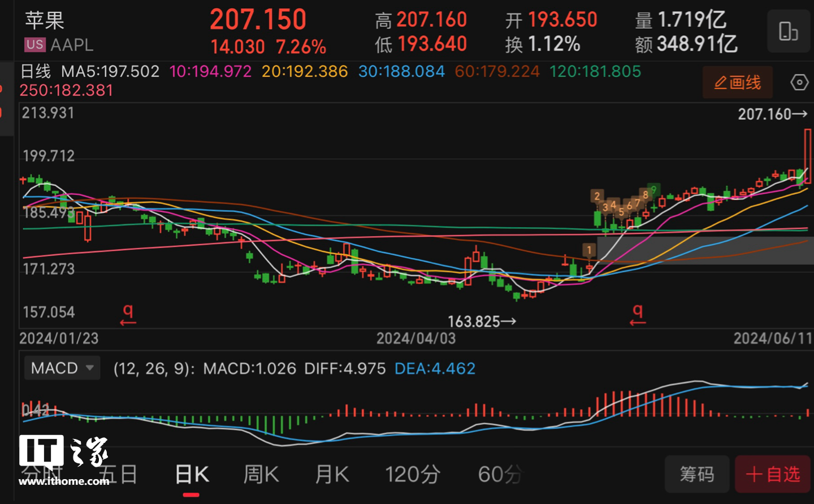Click the 163.825→ low price annotation
Image resolution: width=814 pixels, height=504 pixels.
point(482,321)
